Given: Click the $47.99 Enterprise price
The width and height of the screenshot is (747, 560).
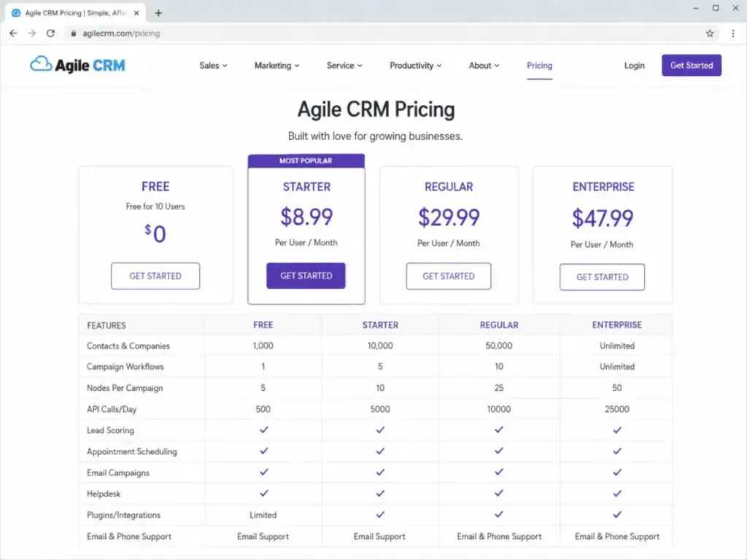Looking at the screenshot, I should click(x=603, y=218).
